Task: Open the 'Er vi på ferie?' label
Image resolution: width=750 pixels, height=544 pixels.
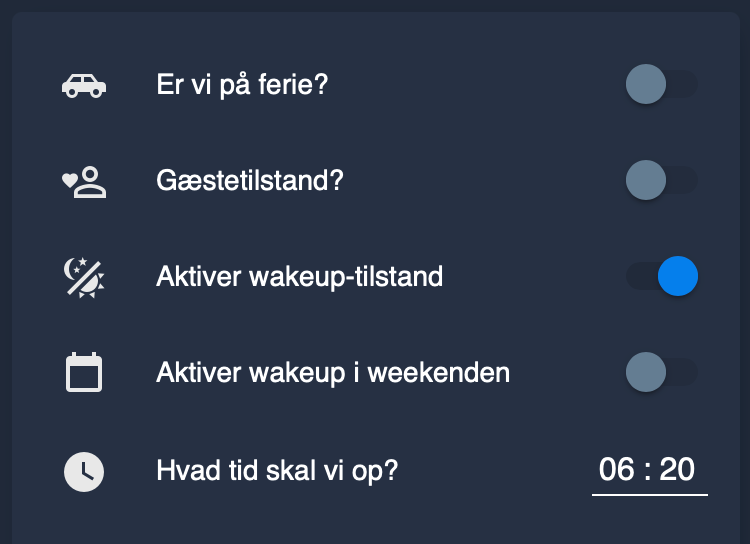Action: 243,85
